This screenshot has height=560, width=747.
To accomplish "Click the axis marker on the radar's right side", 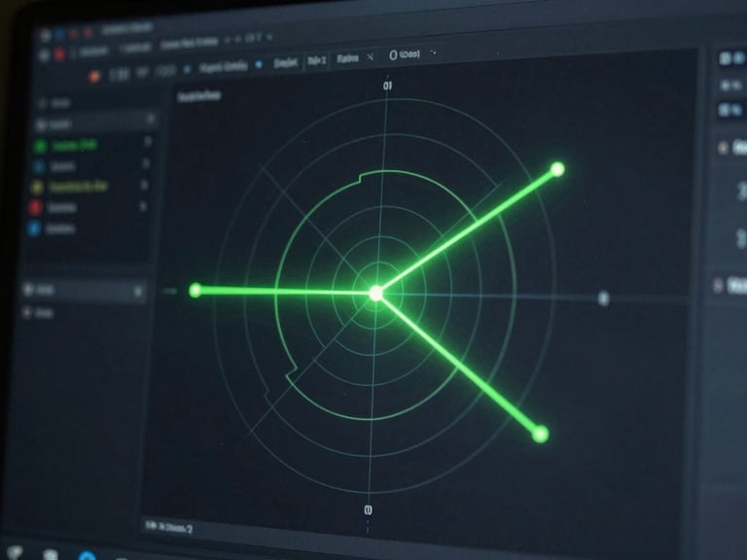I will [604, 298].
